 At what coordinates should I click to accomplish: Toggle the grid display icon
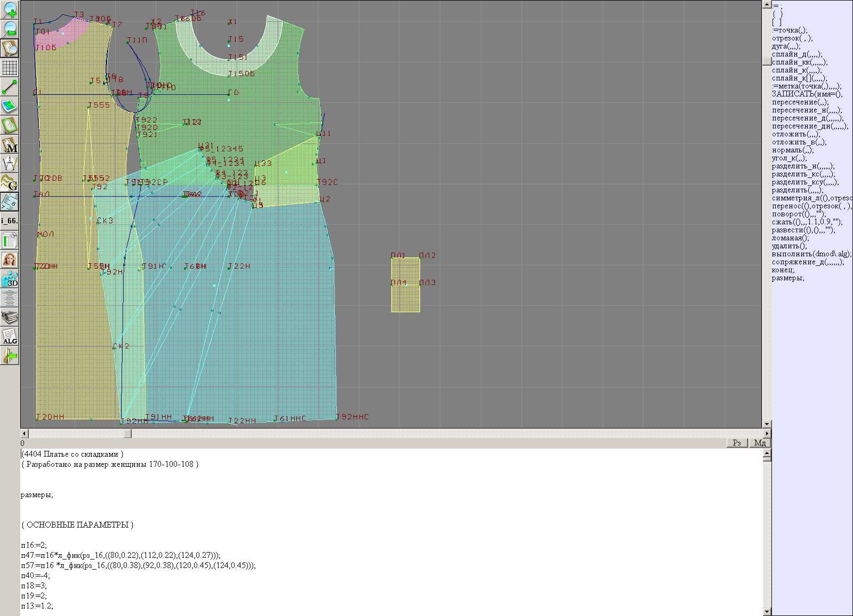tap(10, 68)
